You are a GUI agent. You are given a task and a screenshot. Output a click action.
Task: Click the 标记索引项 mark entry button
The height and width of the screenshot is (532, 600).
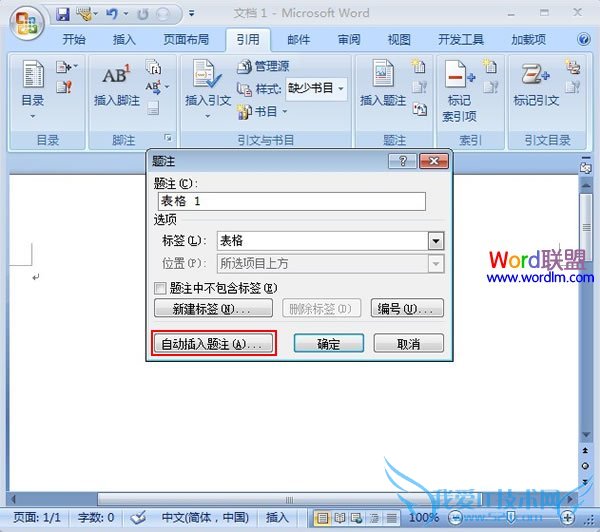[460, 91]
